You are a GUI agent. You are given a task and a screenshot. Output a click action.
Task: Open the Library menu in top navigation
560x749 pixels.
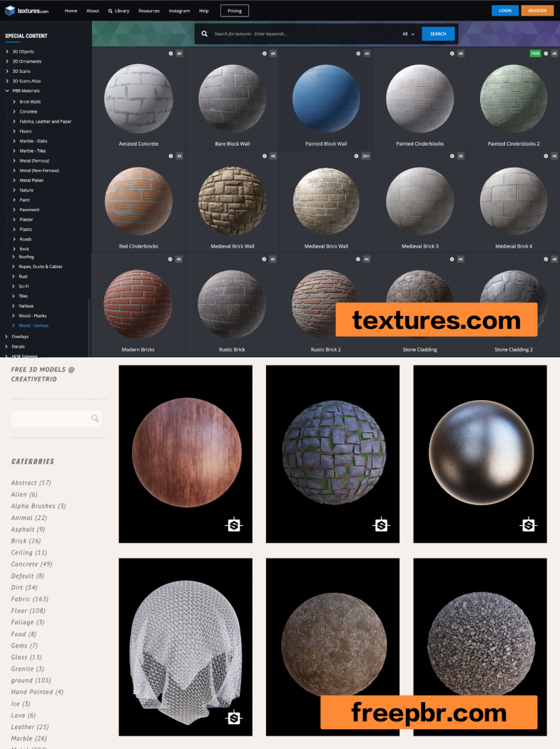point(118,11)
